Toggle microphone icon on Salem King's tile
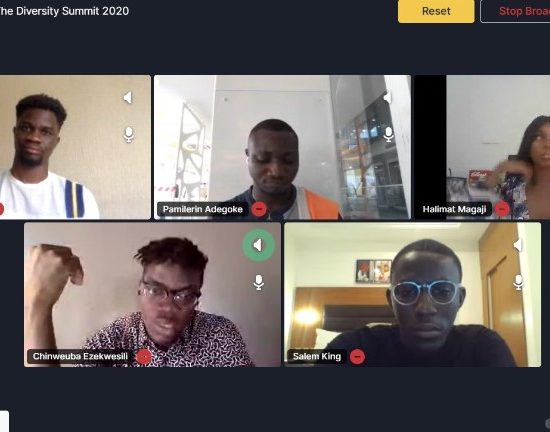550x432 pixels. (518, 282)
